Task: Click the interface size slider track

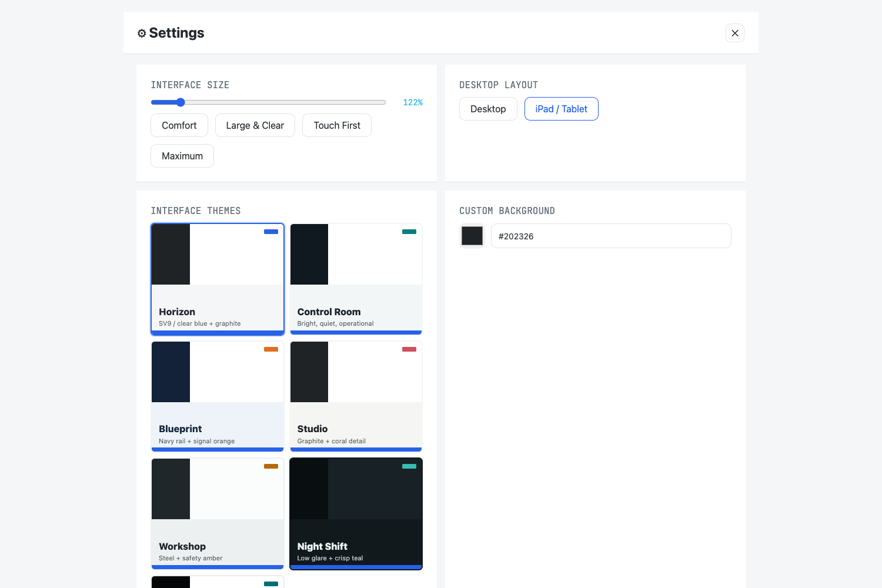Action: click(x=268, y=102)
